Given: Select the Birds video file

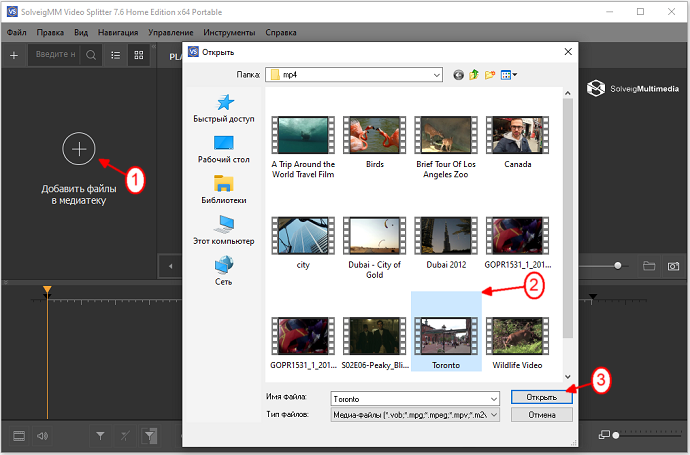Looking at the screenshot, I should coord(375,142).
